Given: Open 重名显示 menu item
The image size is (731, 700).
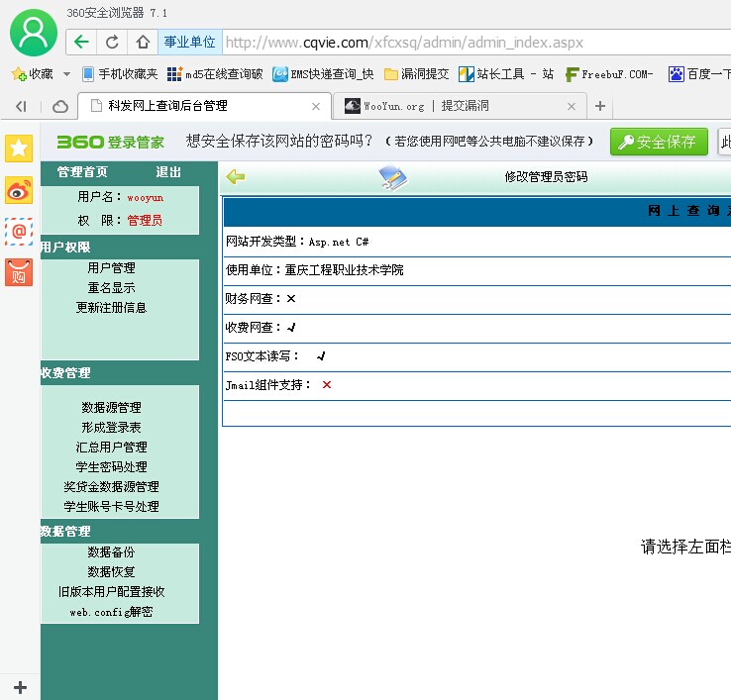Looking at the screenshot, I should point(111,288).
